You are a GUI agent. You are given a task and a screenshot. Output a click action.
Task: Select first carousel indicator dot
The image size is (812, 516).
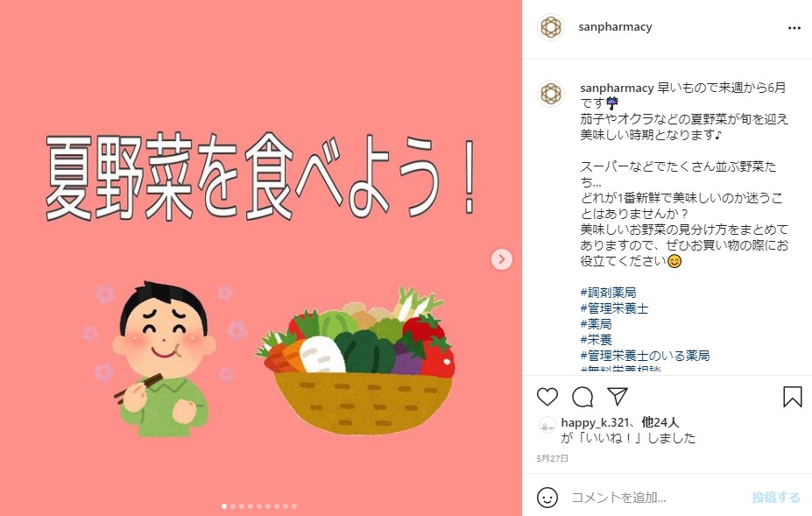(x=223, y=506)
